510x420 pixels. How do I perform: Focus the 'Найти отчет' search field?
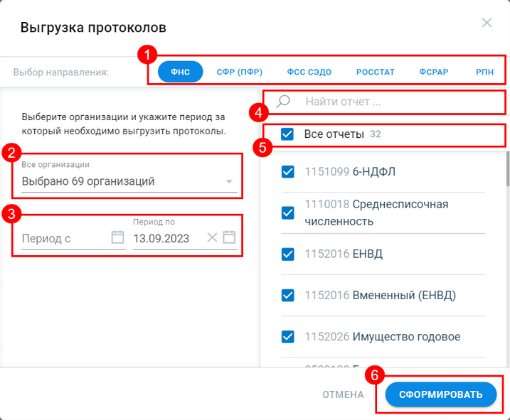(398, 102)
